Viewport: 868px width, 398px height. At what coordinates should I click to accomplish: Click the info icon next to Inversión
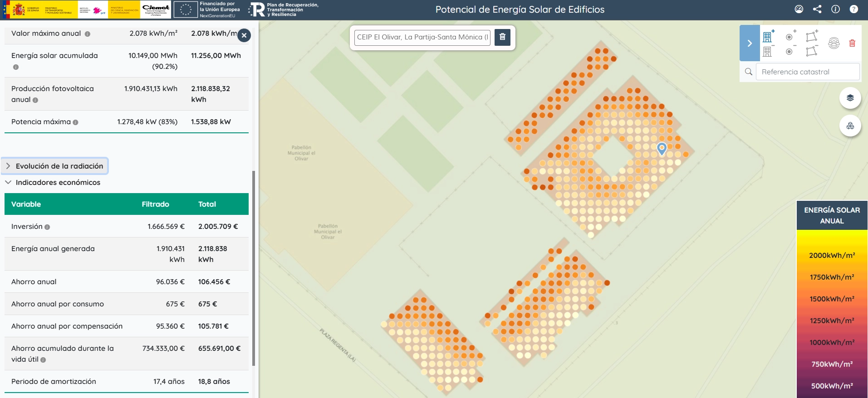[x=47, y=227]
